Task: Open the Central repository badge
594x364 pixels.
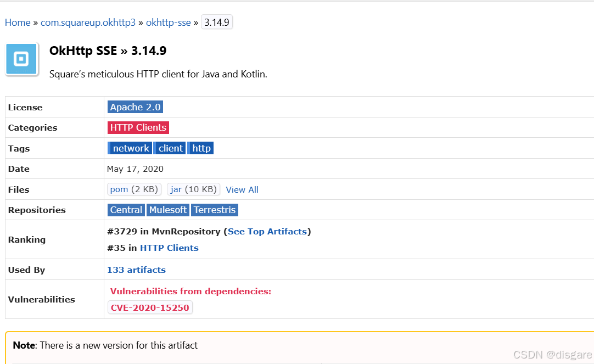Action: coord(126,210)
